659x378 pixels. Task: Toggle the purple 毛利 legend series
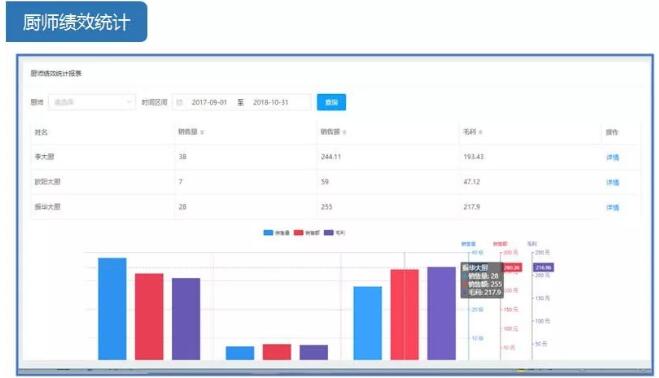coord(335,233)
